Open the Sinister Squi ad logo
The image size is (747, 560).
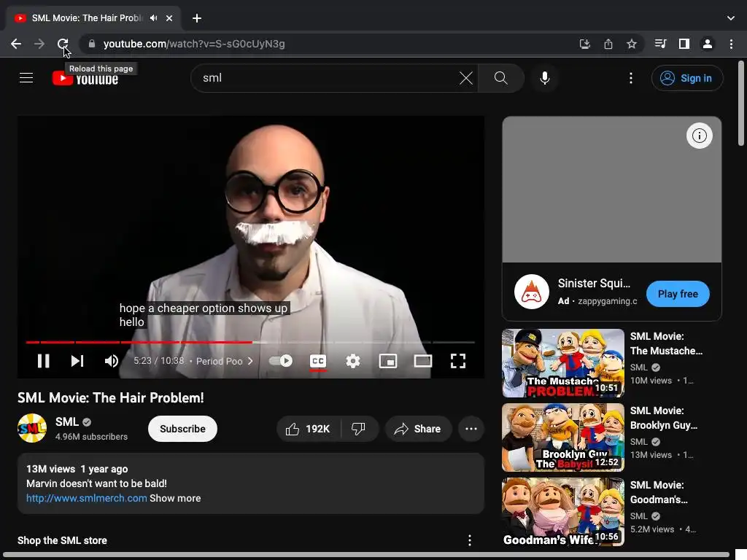point(532,292)
